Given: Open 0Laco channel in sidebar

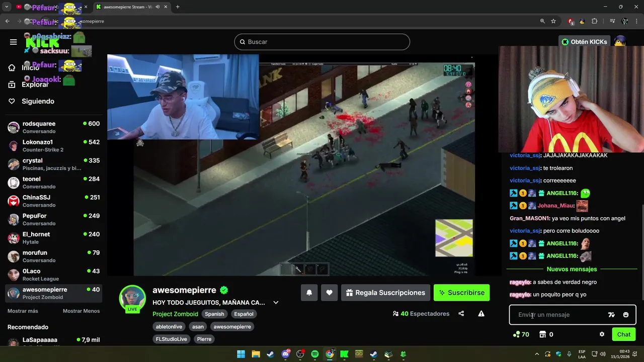Looking at the screenshot, I should click(x=53, y=275).
